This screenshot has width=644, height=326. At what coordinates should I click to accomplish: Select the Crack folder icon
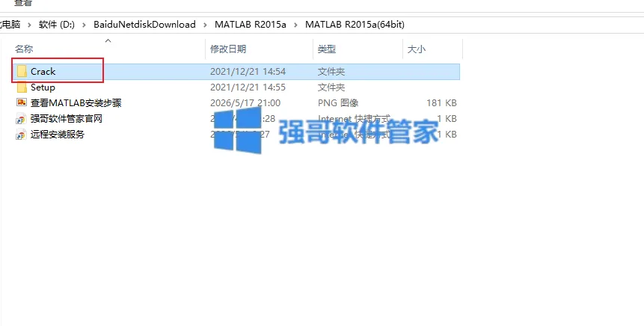[x=22, y=72]
